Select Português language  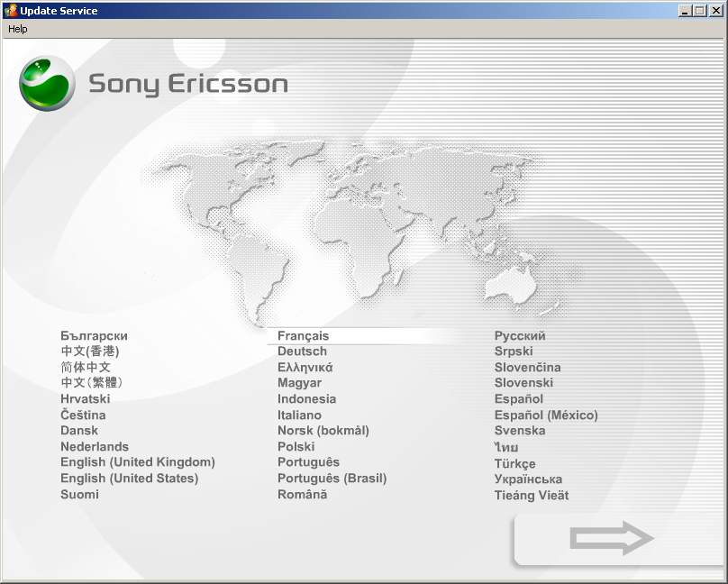pos(308,462)
